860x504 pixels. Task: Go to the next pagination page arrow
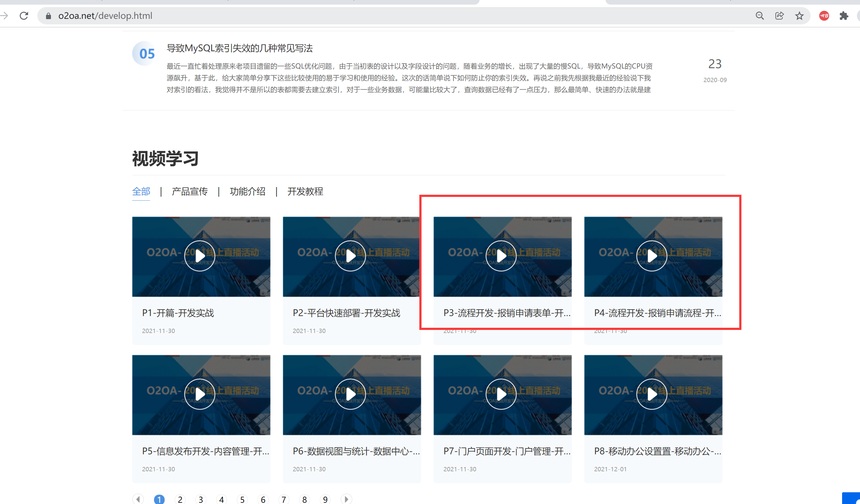(x=346, y=499)
